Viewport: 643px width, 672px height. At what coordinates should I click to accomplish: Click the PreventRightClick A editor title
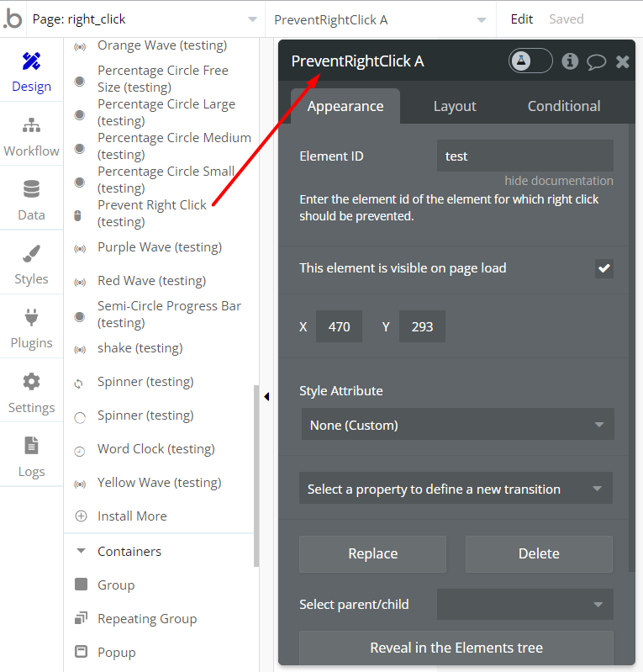click(x=358, y=61)
